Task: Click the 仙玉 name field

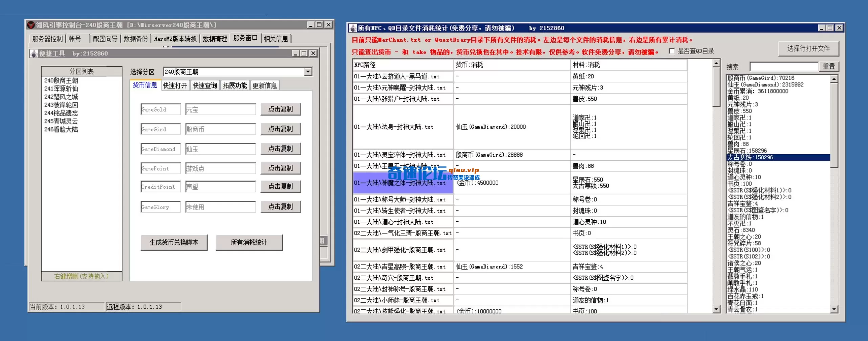Action: (x=220, y=149)
